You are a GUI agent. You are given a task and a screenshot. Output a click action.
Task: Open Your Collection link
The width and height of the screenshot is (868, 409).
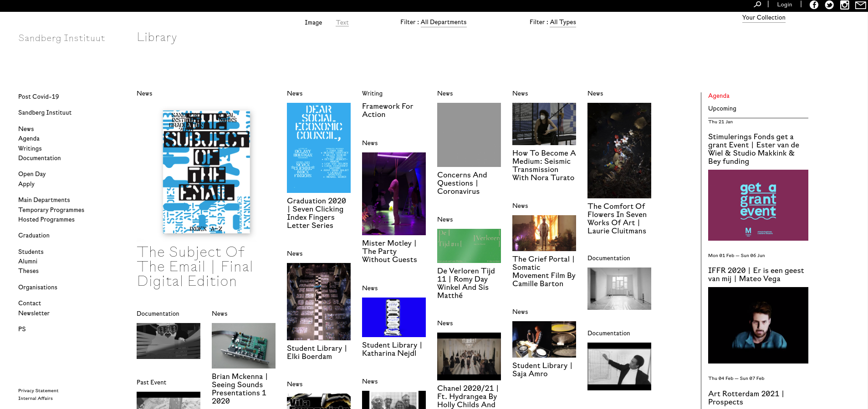[x=763, y=18]
